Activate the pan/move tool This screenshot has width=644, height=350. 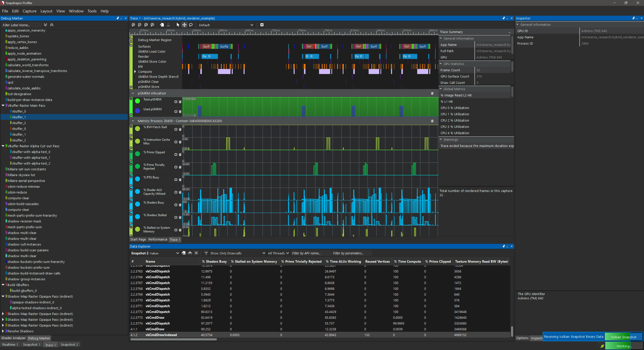[x=184, y=25]
